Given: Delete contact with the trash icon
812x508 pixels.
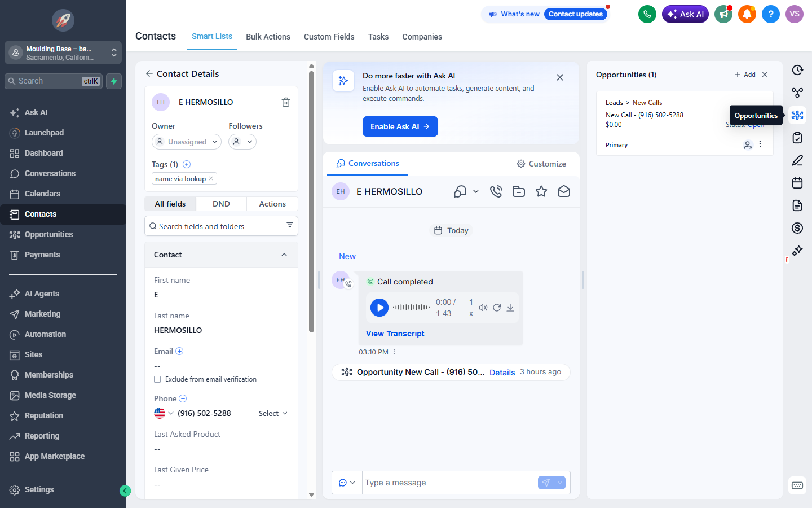Looking at the screenshot, I should pyautogui.click(x=286, y=102).
